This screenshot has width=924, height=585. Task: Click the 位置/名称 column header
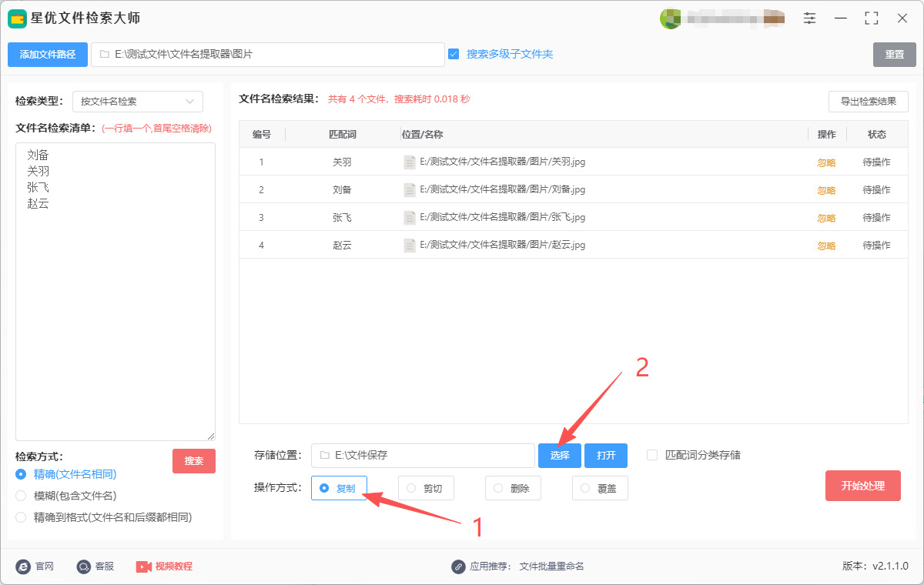(x=423, y=135)
